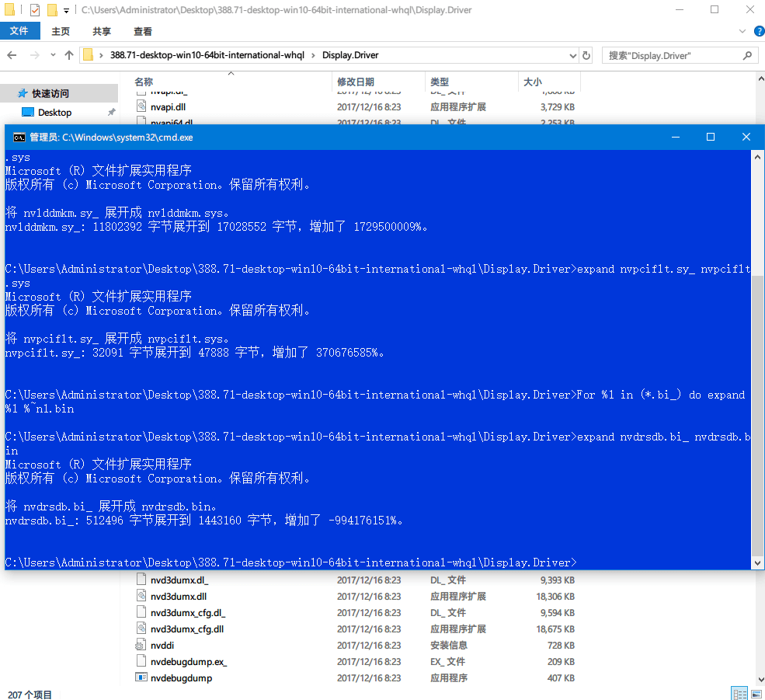Click the nvddi gear file icon
The height and width of the screenshot is (700, 765).
[x=141, y=645]
